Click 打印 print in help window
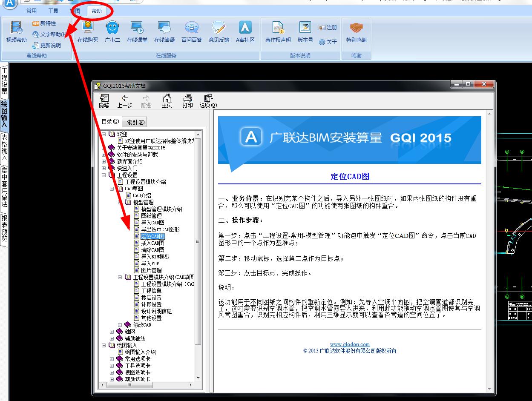This screenshot has width=532, height=401. [x=187, y=101]
